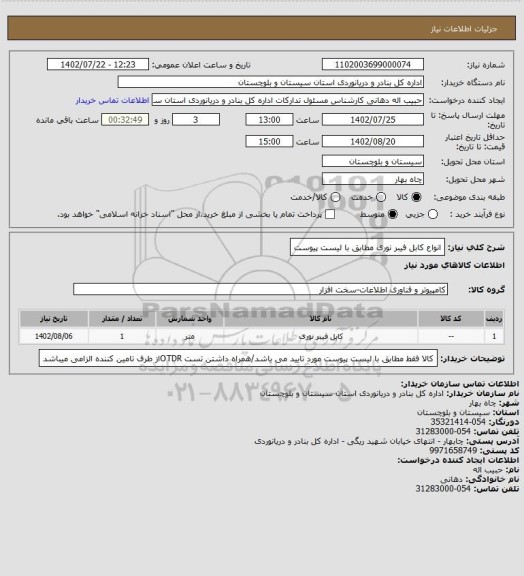This screenshot has width=524, height=576.
Task: Click the fax number 35321414-054
Action: point(458,422)
